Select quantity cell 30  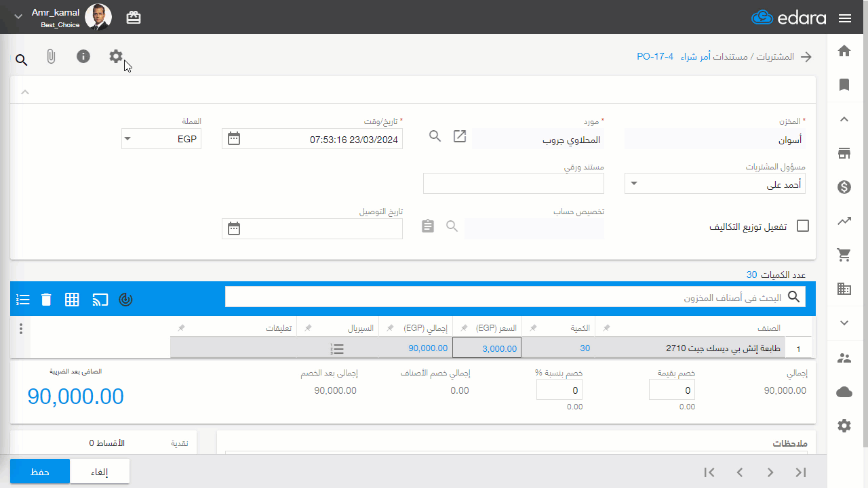coord(557,348)
